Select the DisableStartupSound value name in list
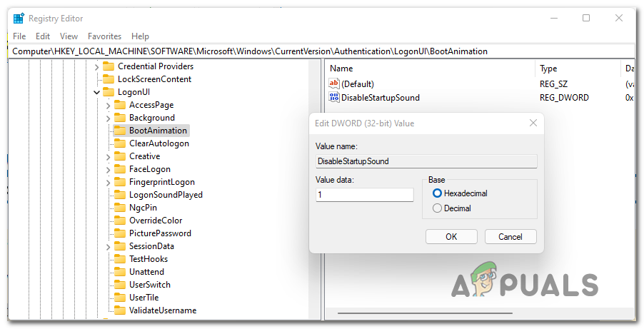 381,97
